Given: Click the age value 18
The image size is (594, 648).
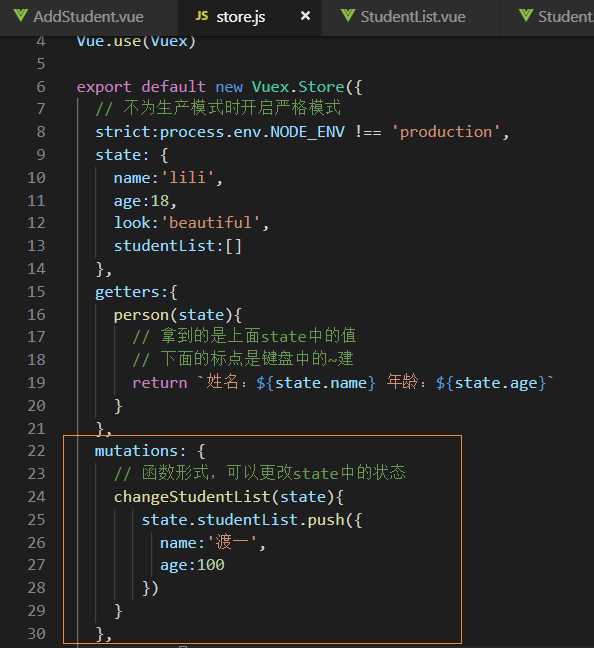Looking at the screenshot, I should click(160, 201).
